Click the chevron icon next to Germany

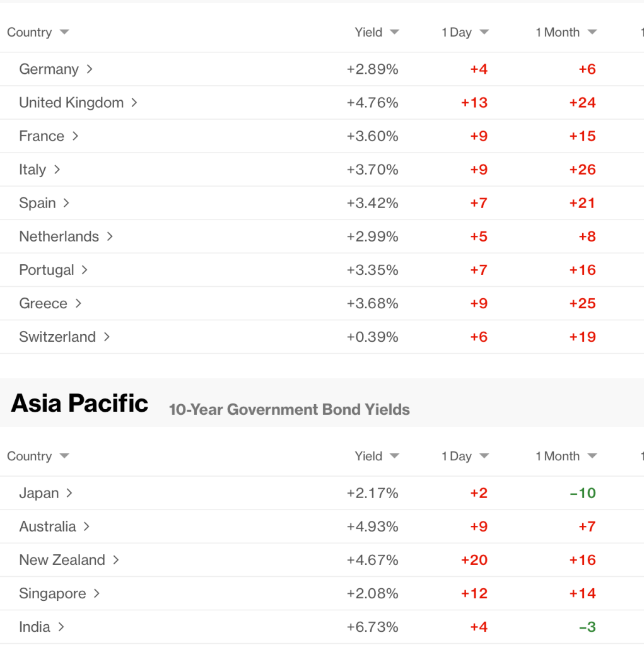tap(90, 69)
